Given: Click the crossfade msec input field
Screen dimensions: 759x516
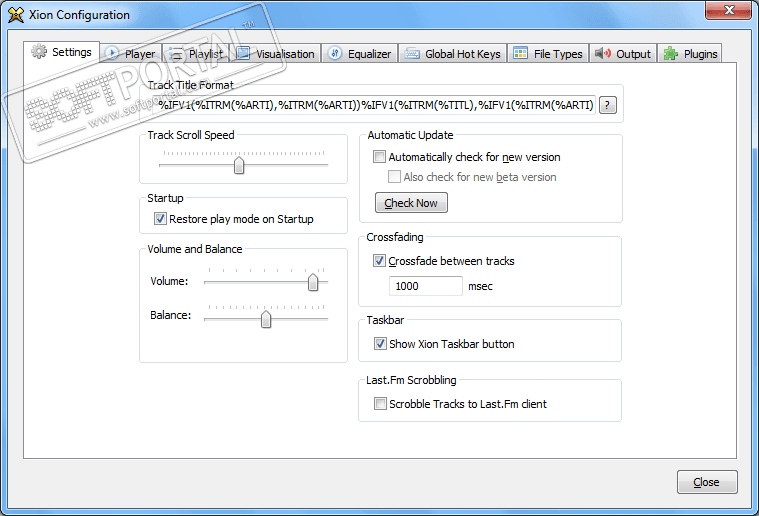Looking at the screenshot, I should (x=425, y=286).
